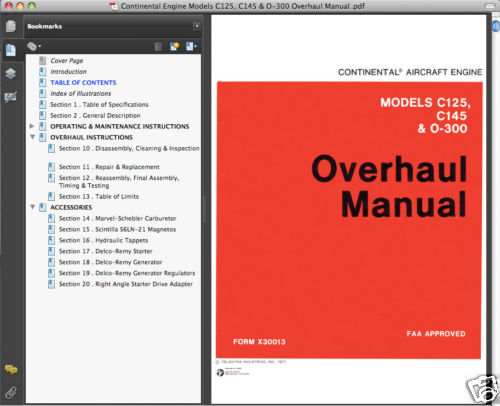Open the Layers panel icon
500x406 pixels.
(11, 74)
